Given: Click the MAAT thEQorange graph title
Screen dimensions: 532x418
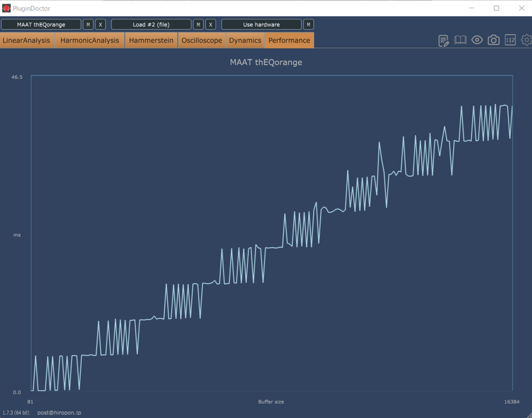Looking at the screenshot, I should [266, 62].
